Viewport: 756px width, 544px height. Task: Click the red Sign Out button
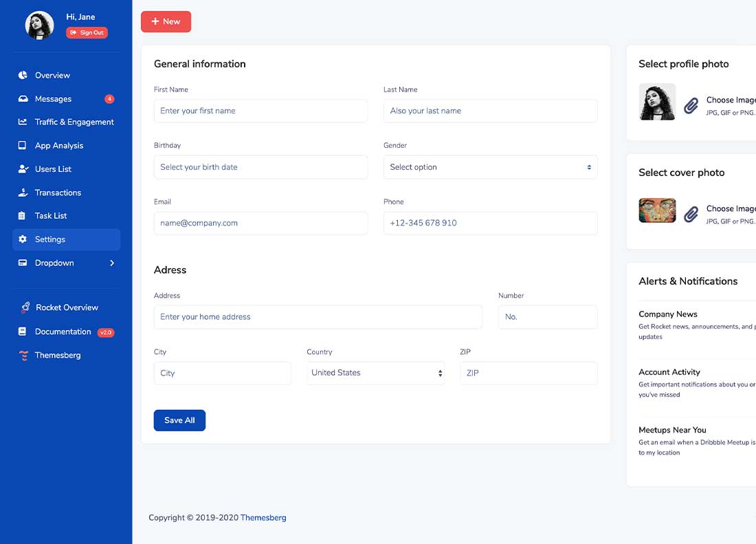[x=87, y=32]
